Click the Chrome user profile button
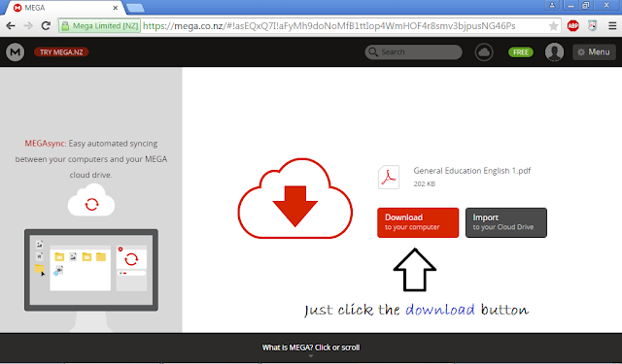 coord(552,5)
